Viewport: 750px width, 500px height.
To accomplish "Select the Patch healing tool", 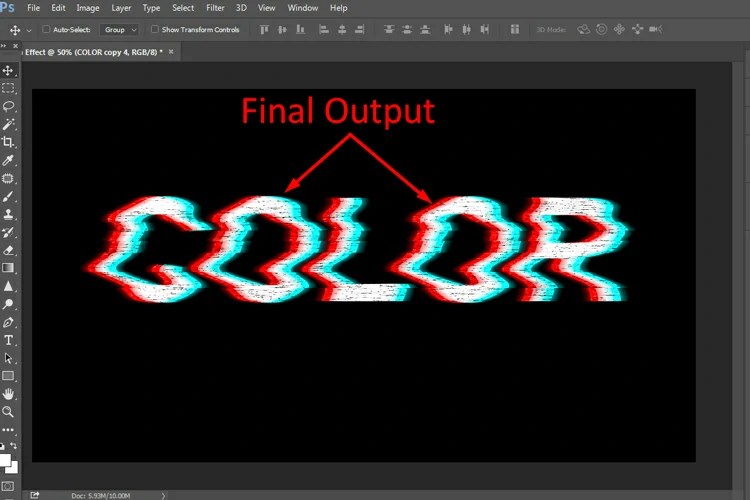I will (8, 178).
